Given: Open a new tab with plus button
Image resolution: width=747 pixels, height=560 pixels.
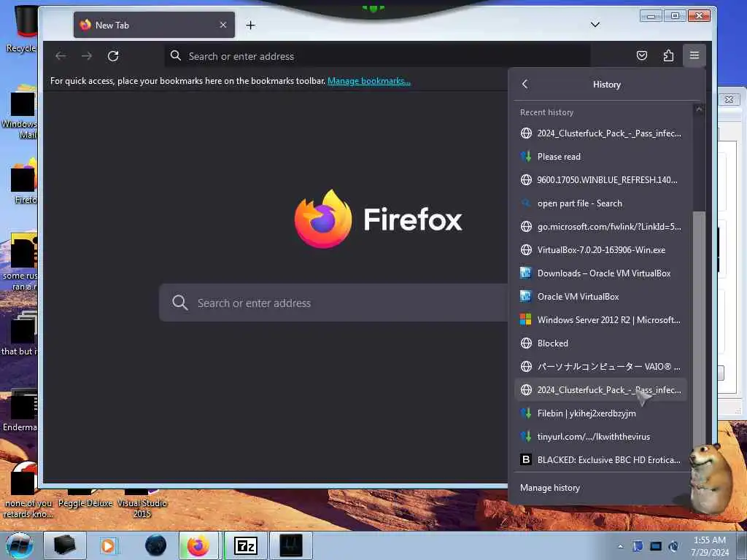Looking at the screenshot, I should (x=251, y=26).
